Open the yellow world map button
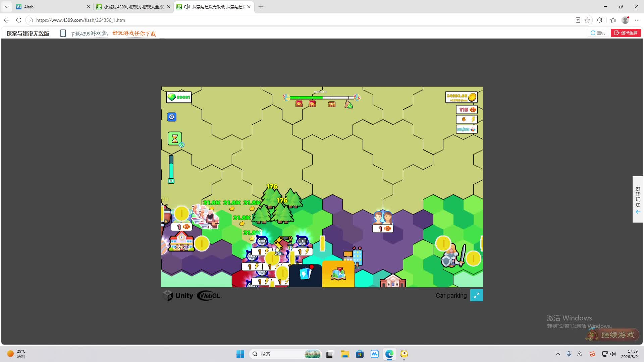The width and height of the screenshot is (644, 362). click(x=338, y=275)
